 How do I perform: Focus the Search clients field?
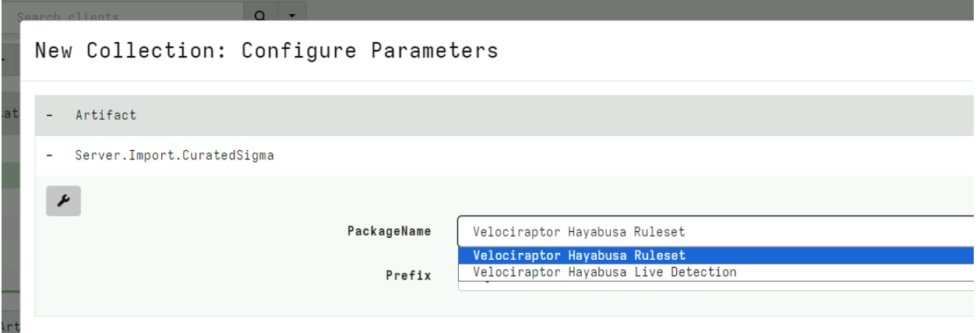coord(125,16)
